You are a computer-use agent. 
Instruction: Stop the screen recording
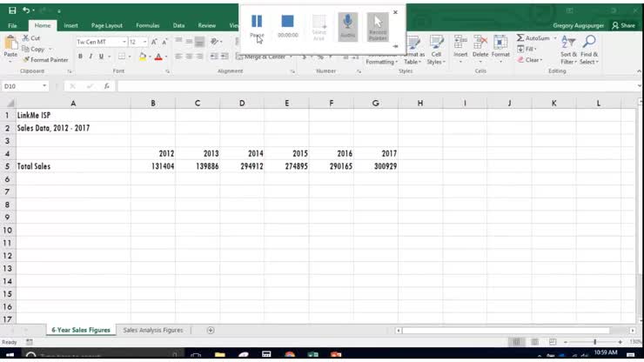[287, 26]
